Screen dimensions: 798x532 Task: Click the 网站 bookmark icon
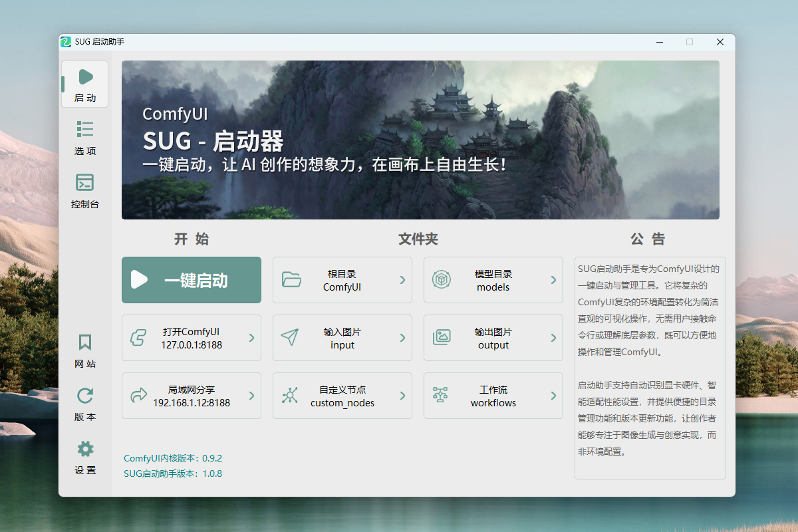tap(85, 342)
